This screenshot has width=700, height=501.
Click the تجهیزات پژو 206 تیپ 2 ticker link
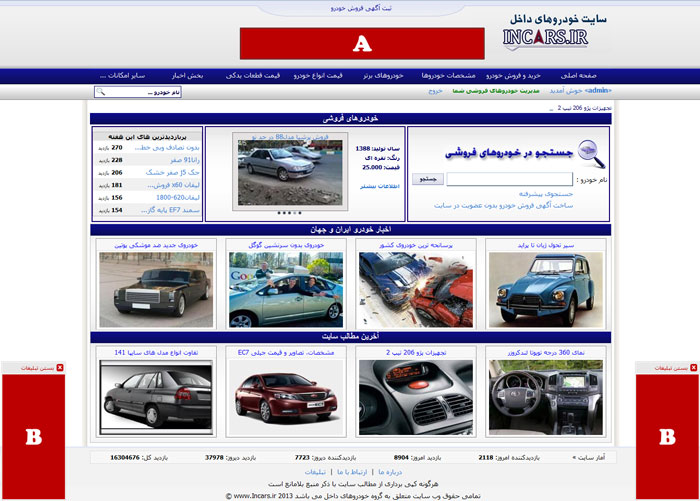[x=584, y=108]
